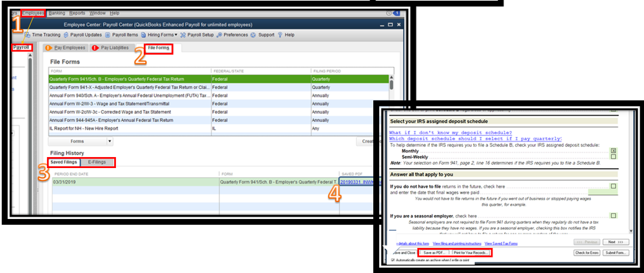Open the Employees menu

[33, 13]
